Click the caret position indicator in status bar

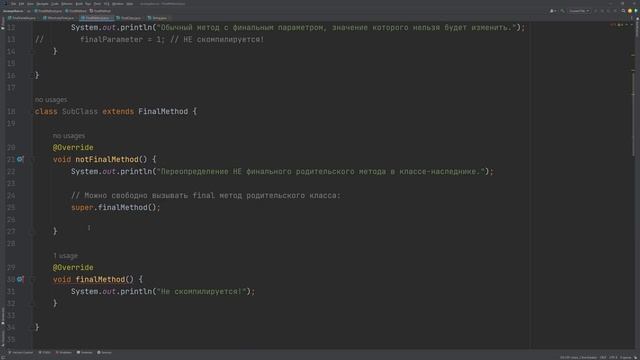pyautogui.click(x=578, y=358)
